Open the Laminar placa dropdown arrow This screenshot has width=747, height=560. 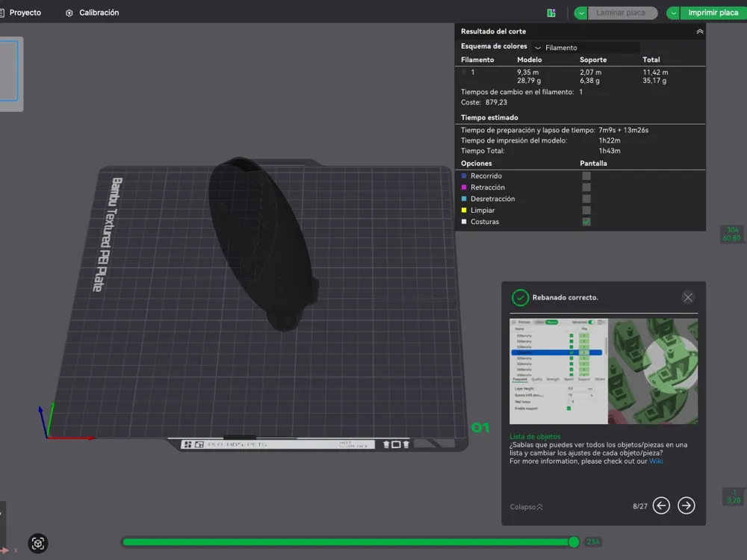pyautogui.click(x=580, y=13)
